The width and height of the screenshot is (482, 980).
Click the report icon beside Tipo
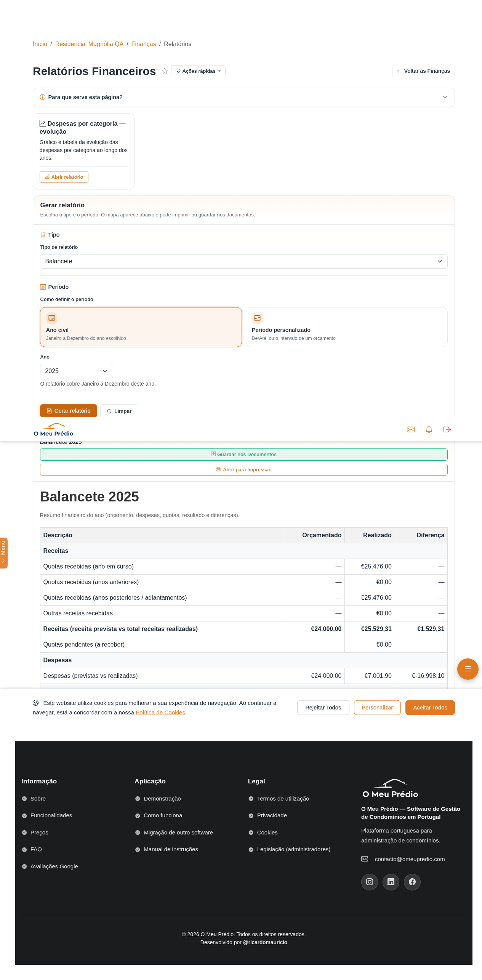click(43, 235)
